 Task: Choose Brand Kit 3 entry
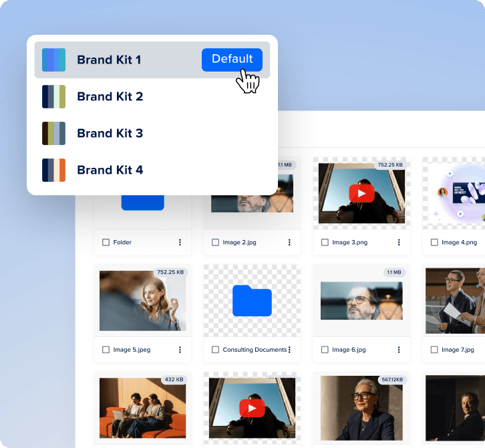pyautogui.click(x=152, y=134)
